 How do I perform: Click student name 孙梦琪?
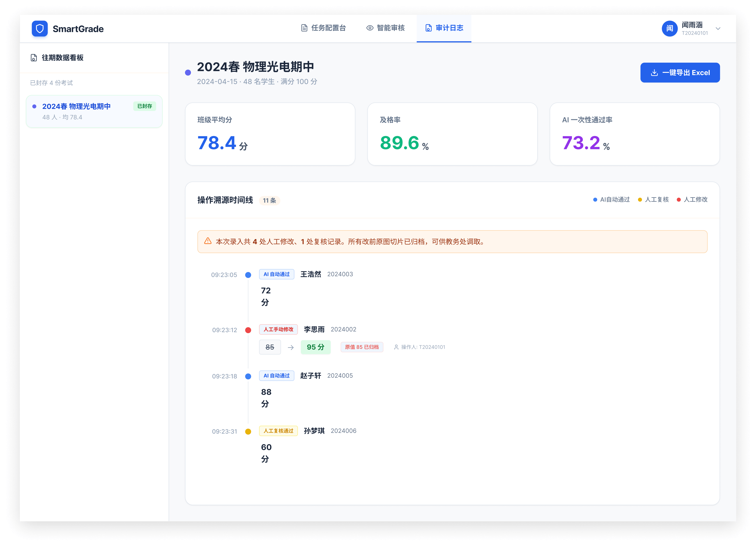point(314,431)
